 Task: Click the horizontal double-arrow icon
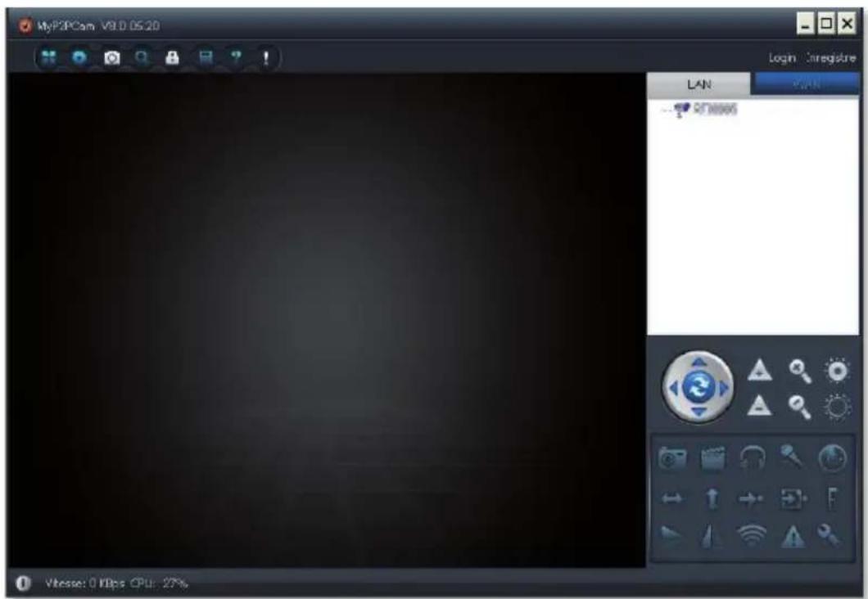[671, 499]
